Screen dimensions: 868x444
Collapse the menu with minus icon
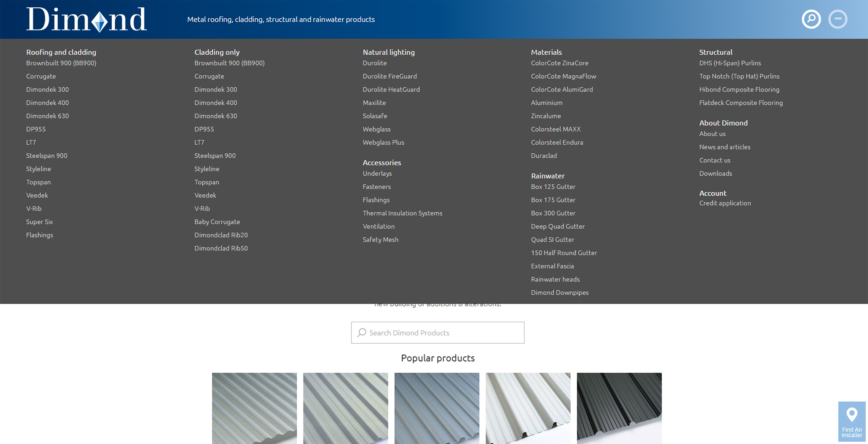point(837,19)
